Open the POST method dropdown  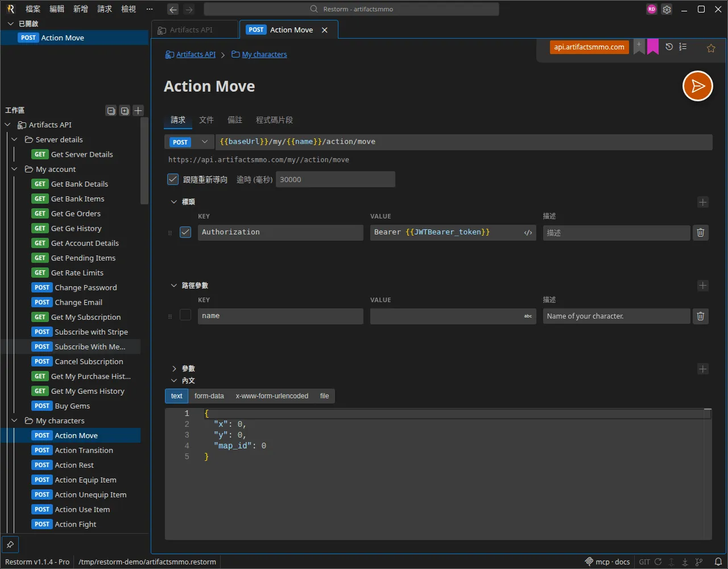pyautogui.click(x=189, y=142)
